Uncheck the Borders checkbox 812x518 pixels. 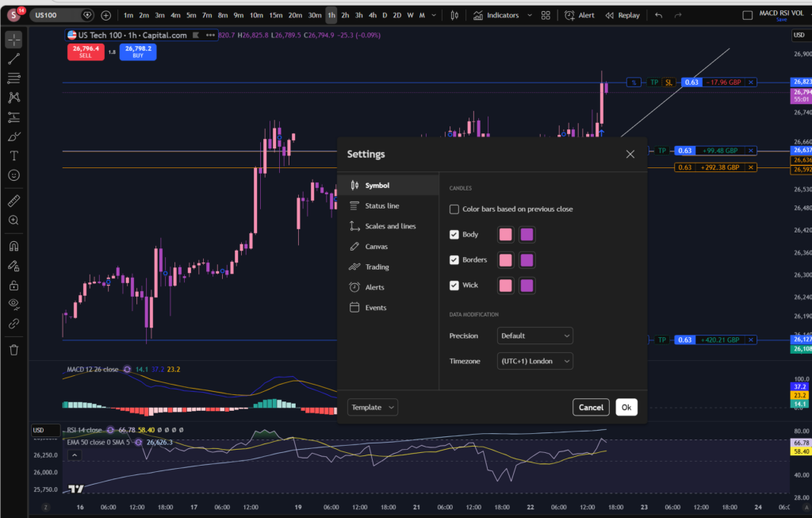(454, 260)
